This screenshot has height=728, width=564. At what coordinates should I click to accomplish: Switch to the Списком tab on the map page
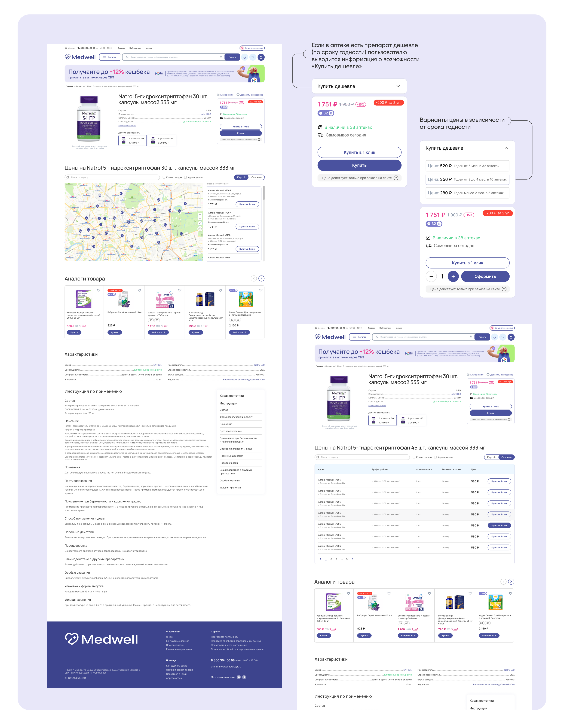pos(256,177)
